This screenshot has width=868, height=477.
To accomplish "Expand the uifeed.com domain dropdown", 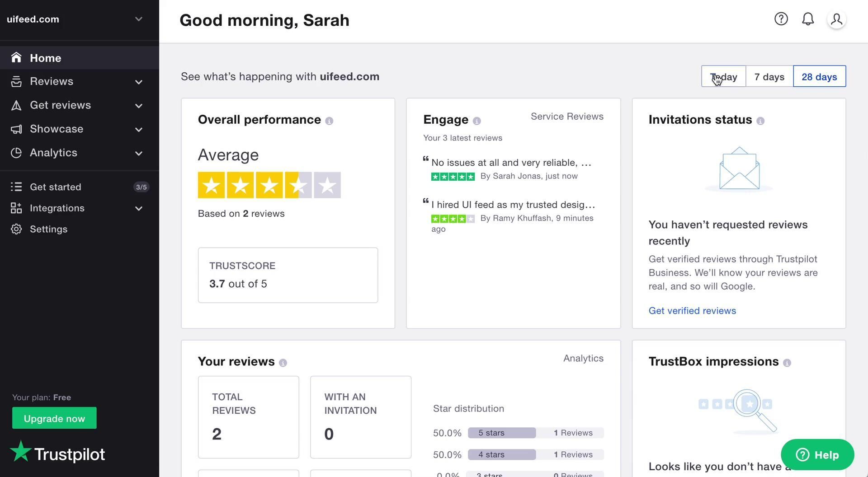I will tap(138, 19).
